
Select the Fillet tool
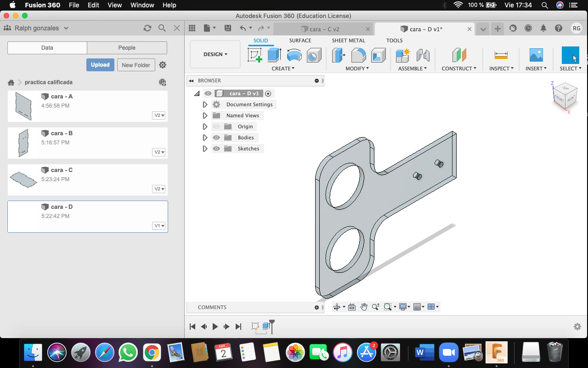click(359, 55)
